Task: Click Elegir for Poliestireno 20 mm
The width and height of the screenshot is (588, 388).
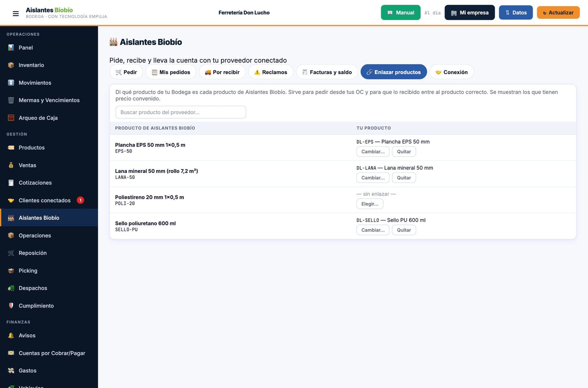Action: (370, 204)
